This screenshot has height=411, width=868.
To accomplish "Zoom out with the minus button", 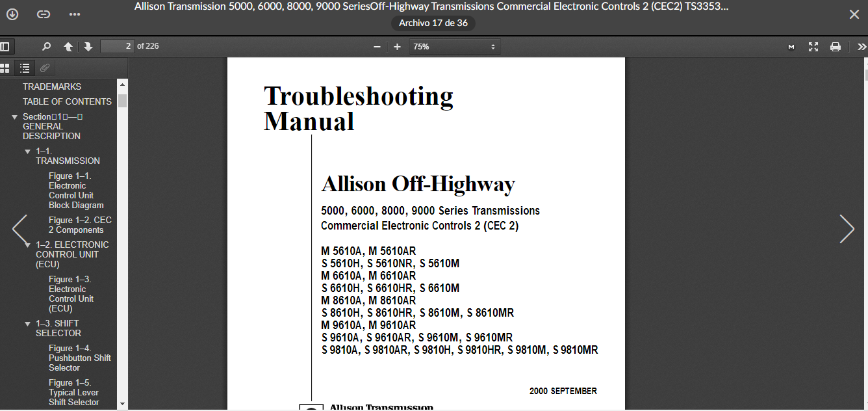I will tap(377, 47).
